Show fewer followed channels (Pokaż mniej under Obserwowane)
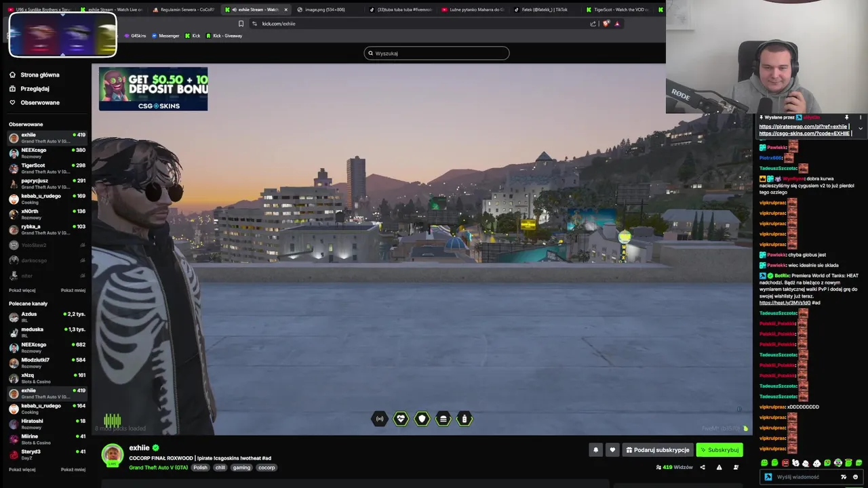The image size is (868, 488). click(73, 290)
